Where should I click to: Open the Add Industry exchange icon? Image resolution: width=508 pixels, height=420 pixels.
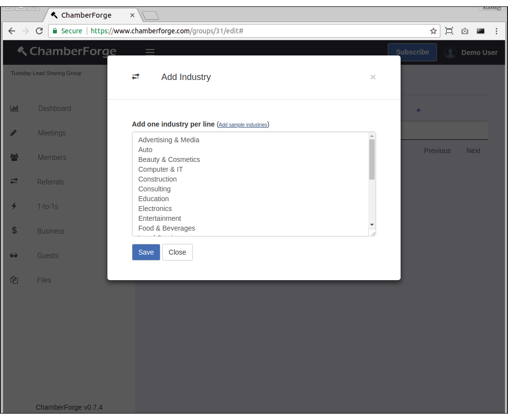pyautogui.click(x=135, y=77)
